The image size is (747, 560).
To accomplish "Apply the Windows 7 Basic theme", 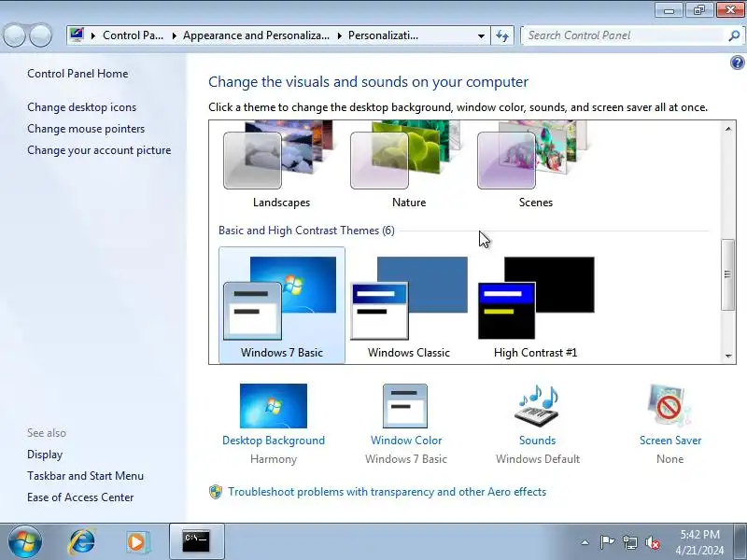I will click(282, 305).
